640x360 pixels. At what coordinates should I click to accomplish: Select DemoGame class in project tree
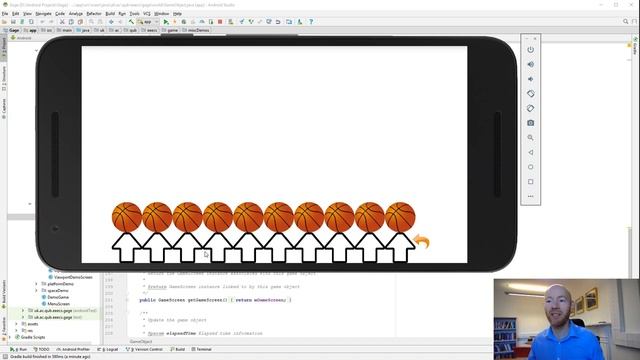point(55,297)
